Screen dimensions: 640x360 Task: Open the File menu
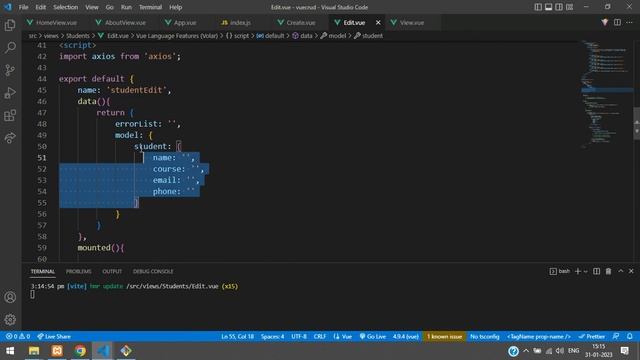pos(24,7)
